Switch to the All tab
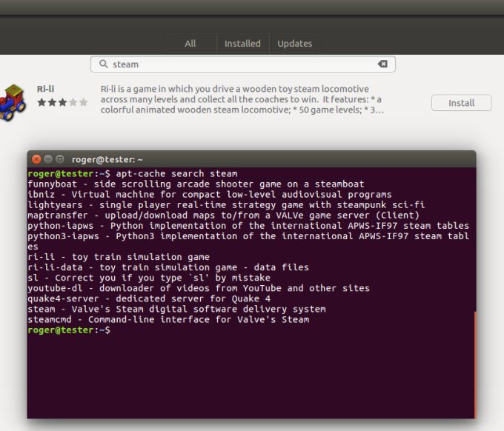The width and height of the screenshot is (504, 431). [x=190, y=44]
